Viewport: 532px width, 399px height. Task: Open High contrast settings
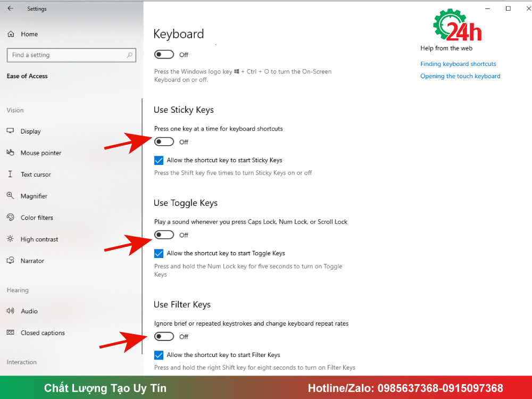39,239
